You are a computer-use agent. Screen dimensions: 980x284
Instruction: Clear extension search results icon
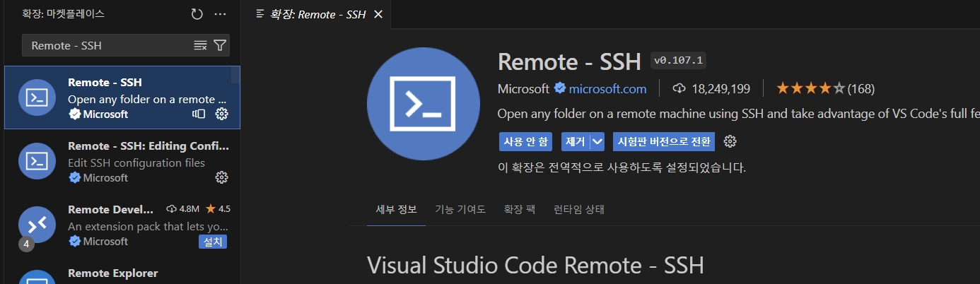click(200, 45)
